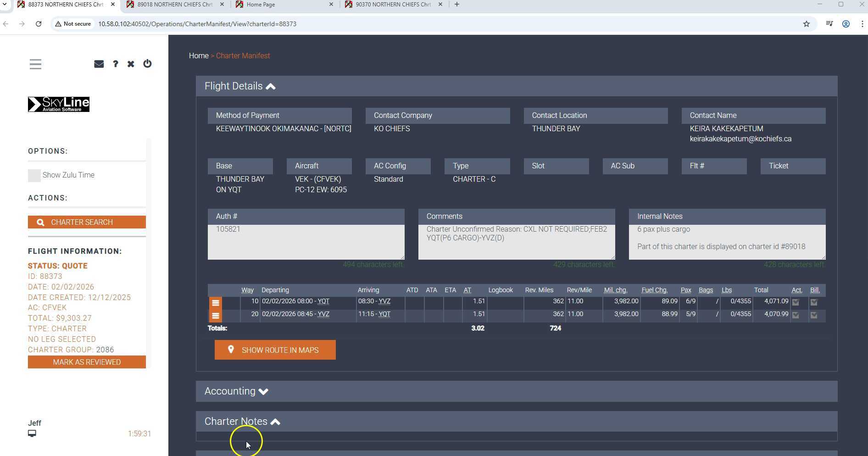Click the Charter Search button
The width and height of the screenshot is (868, 456).
[x=87, y=222]
